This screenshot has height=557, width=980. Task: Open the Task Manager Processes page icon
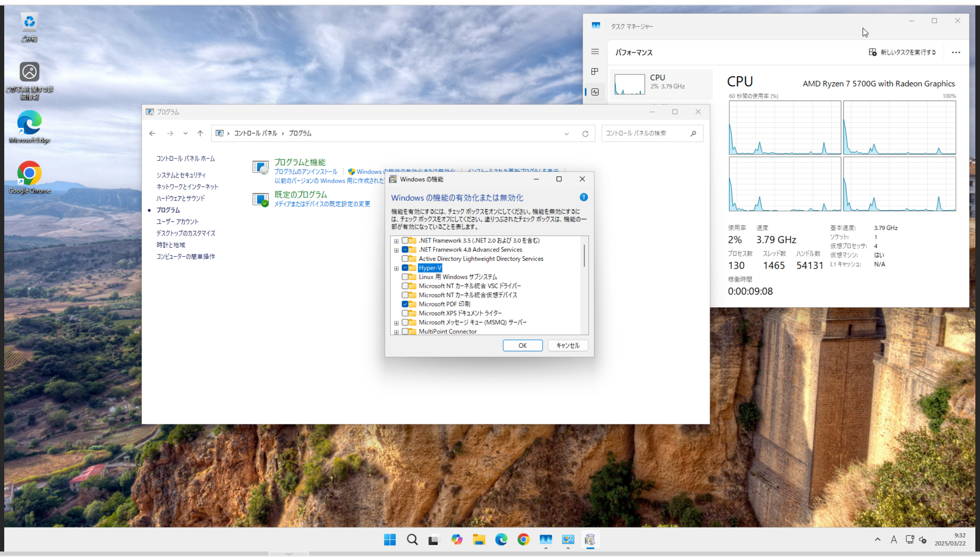tap(595, 71)
